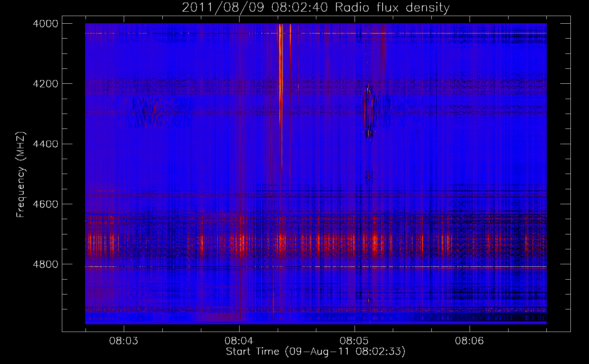
Task: Click the 08:06 time tick label
Action: [470, 341]
